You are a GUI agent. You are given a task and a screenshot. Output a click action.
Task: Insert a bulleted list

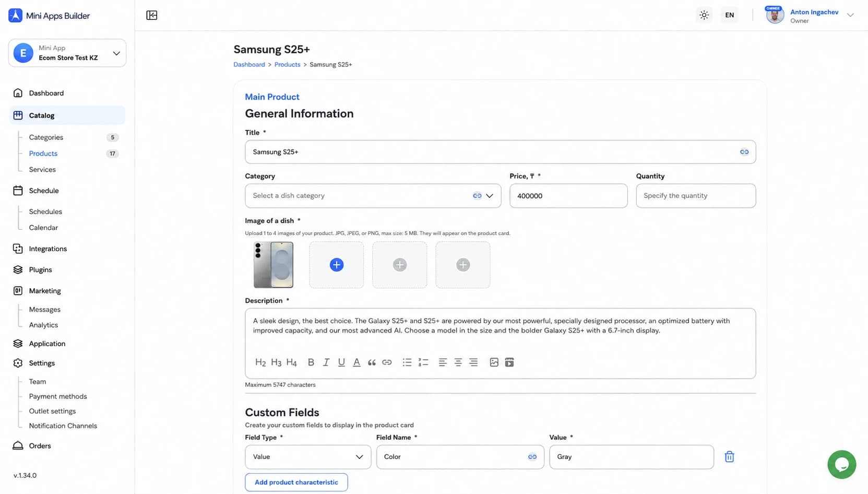(x=407, y=362)
